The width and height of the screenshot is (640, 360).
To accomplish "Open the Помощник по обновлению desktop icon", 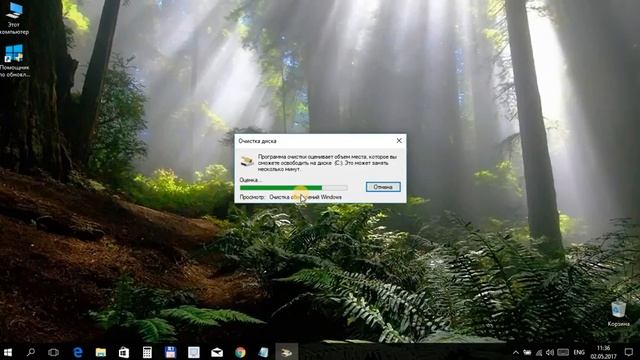I will point(14,61).
